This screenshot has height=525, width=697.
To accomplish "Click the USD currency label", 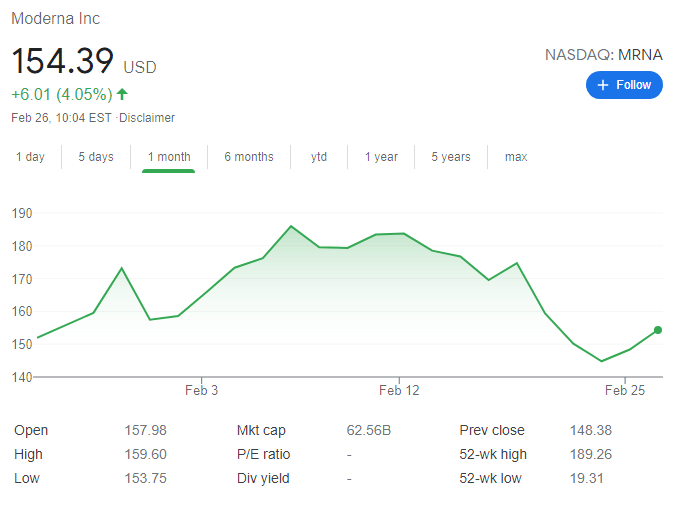I will 140,68.
